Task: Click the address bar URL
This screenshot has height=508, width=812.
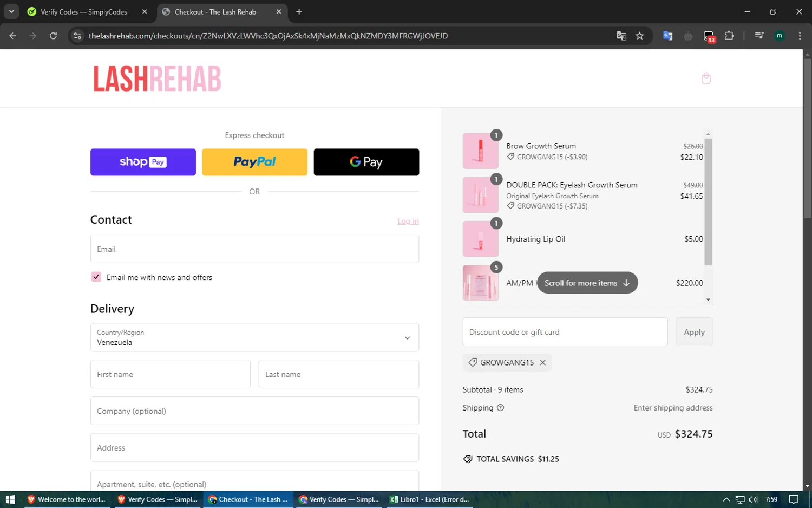Action: point(268,36)
